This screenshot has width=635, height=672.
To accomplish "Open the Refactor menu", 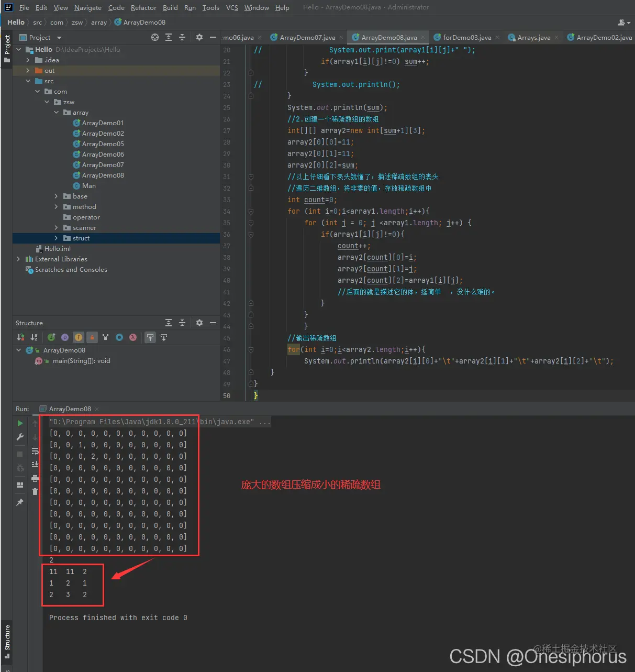I will [143, 8].
